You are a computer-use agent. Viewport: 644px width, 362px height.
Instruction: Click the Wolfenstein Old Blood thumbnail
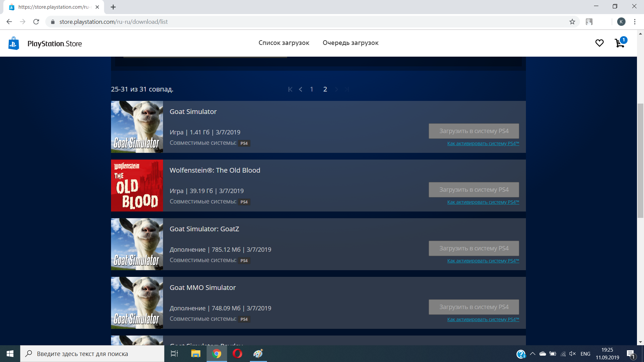137,185
